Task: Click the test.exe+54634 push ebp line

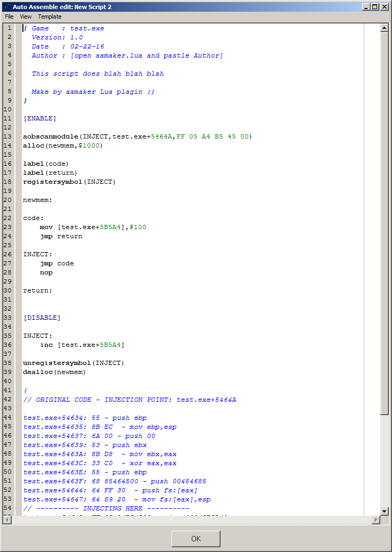Action: coord(85,418)
